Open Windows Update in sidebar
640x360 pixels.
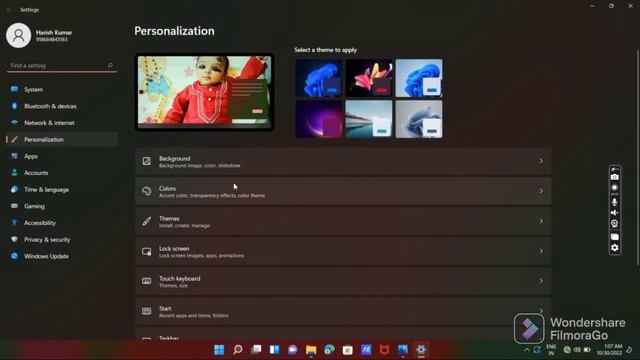point(62,256)
